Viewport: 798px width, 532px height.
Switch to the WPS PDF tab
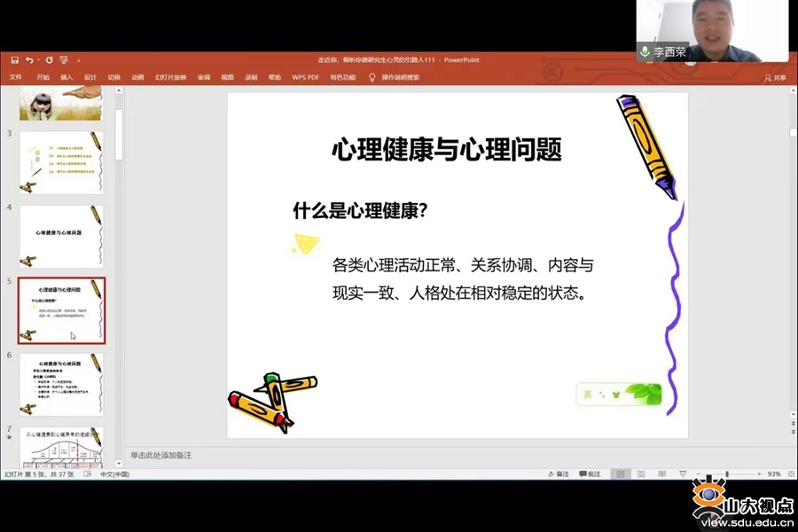304,78
